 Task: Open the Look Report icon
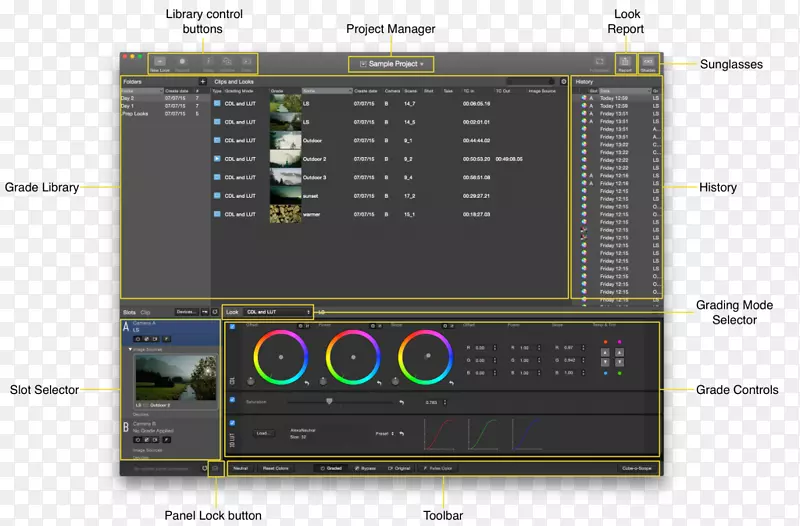[625, 63]
